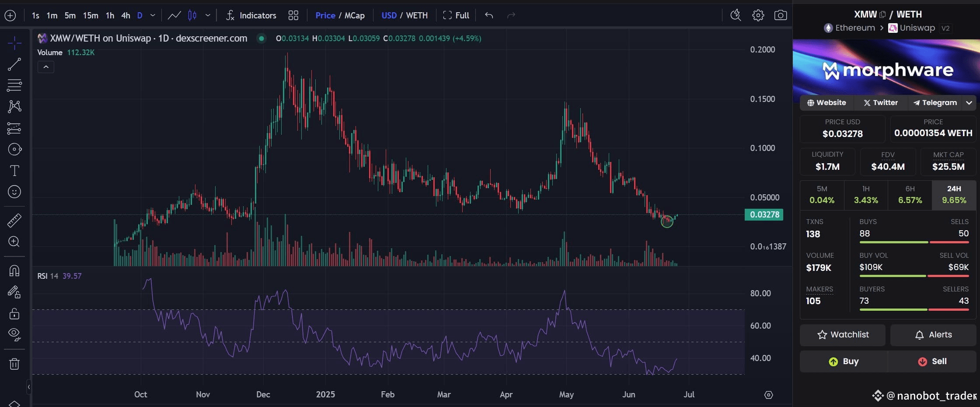Screen dimensions: 980x407
Task: Select the D daily timeframe
Action: coord(140,16)
